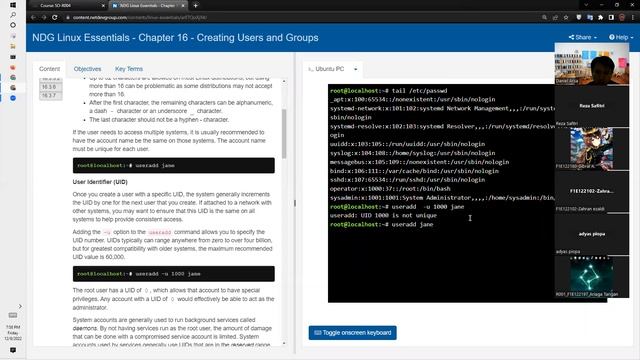The height and width of the screenshot is (360, 640).
Task: Open notification center icon in taskbar
Action: (13, 350)
